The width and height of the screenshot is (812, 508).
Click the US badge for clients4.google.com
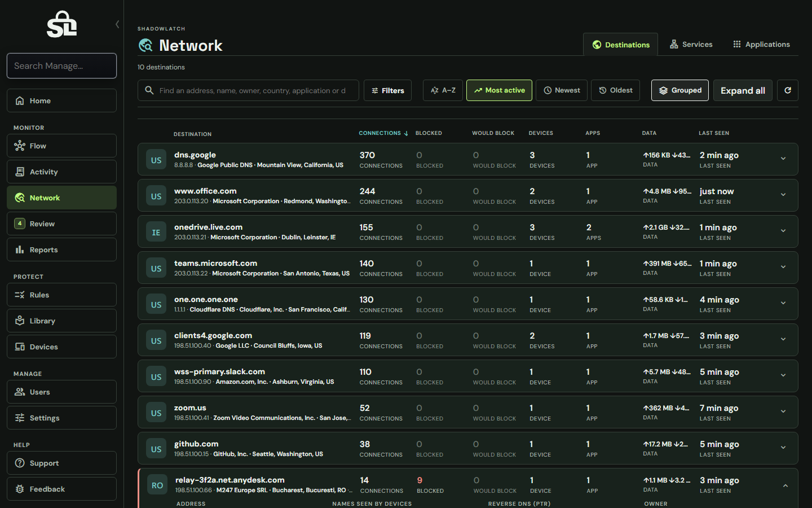tap(156, 340)
